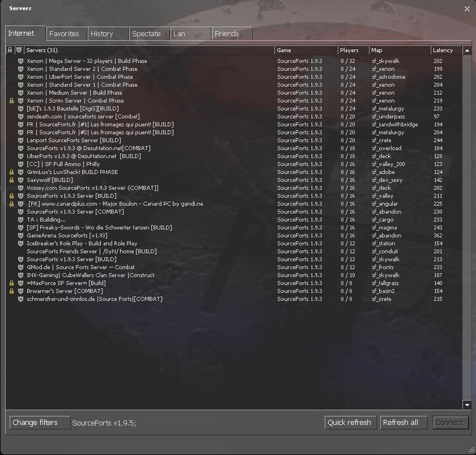Click shield icon beside zendeath.com server

[20, 117]
